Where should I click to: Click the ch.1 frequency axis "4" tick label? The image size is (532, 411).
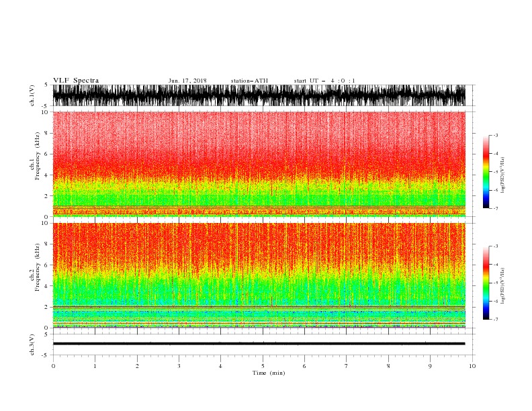click(46, 175)
